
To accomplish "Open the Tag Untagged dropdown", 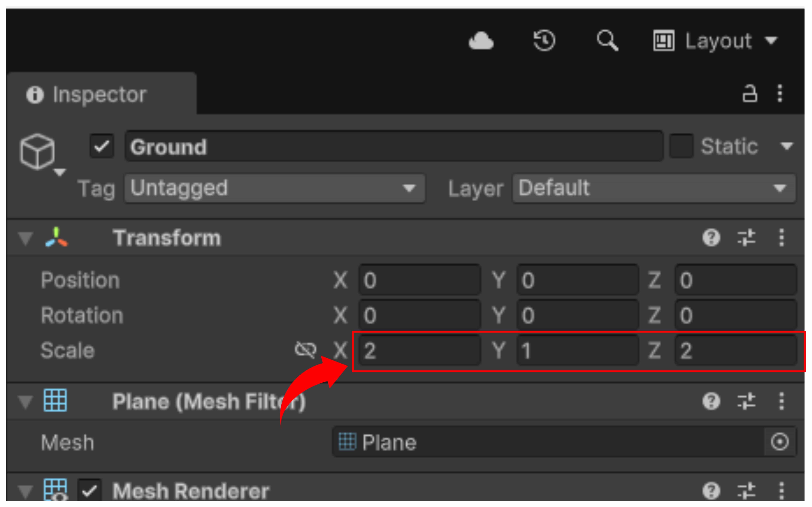I will 274,188.
